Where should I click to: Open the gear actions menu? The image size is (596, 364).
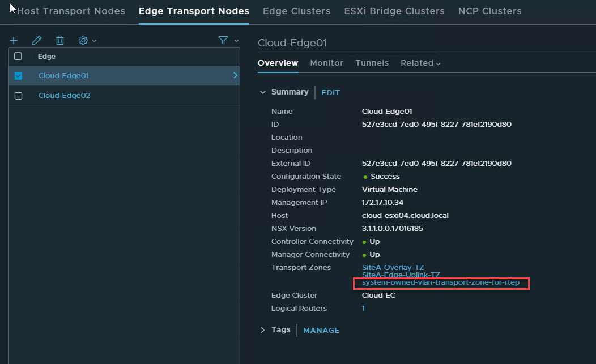[x=87, y=40]
